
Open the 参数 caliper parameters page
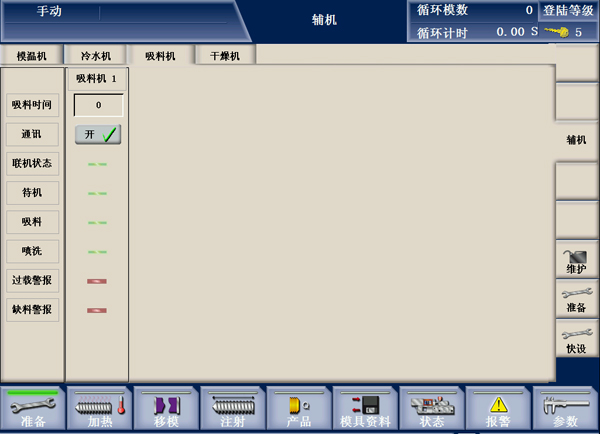[x=566, y=409]
